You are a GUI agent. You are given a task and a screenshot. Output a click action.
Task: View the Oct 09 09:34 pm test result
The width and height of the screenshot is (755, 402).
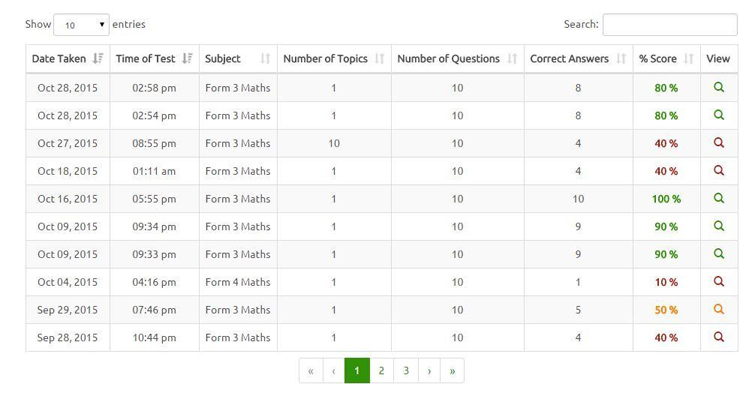[718, 227]
